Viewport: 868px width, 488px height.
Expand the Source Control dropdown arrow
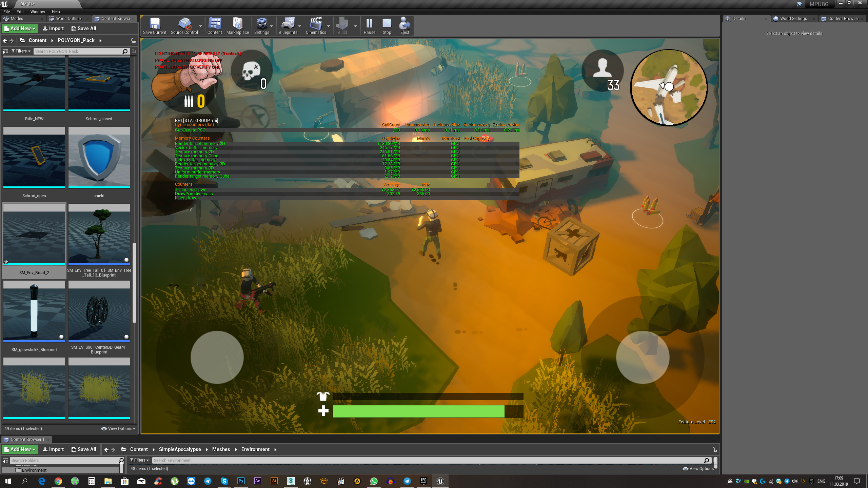(x=200, y=26)
